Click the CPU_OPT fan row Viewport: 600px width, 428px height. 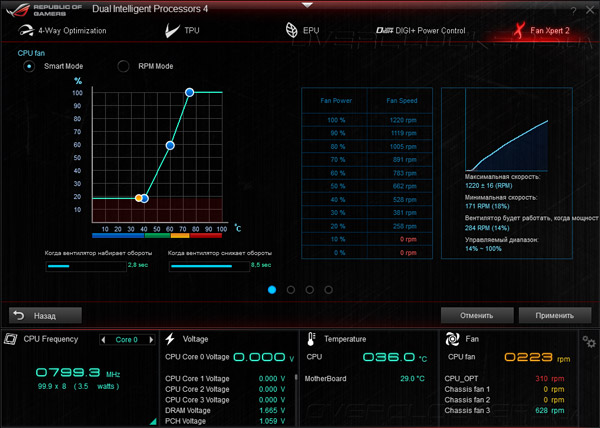[x=504, y=379]
